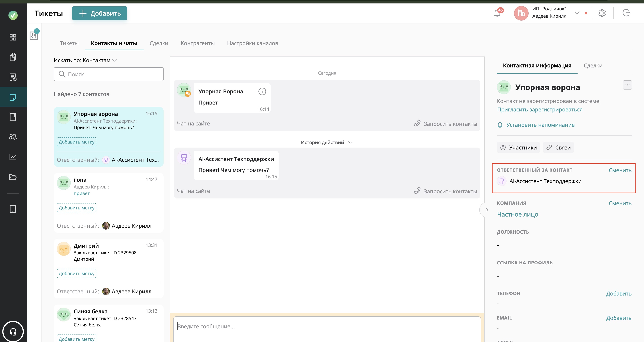
Task: Open settings gear in top bar
Action: point(602,13)
